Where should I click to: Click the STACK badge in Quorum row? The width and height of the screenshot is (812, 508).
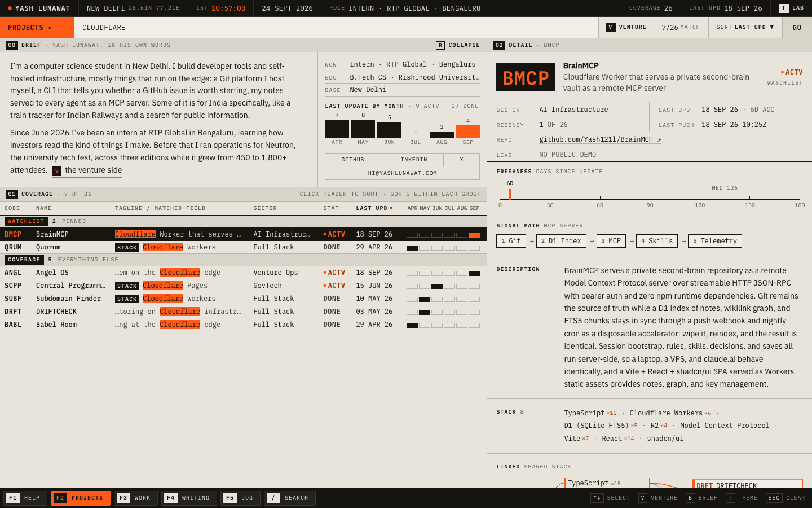coord(127,247)
